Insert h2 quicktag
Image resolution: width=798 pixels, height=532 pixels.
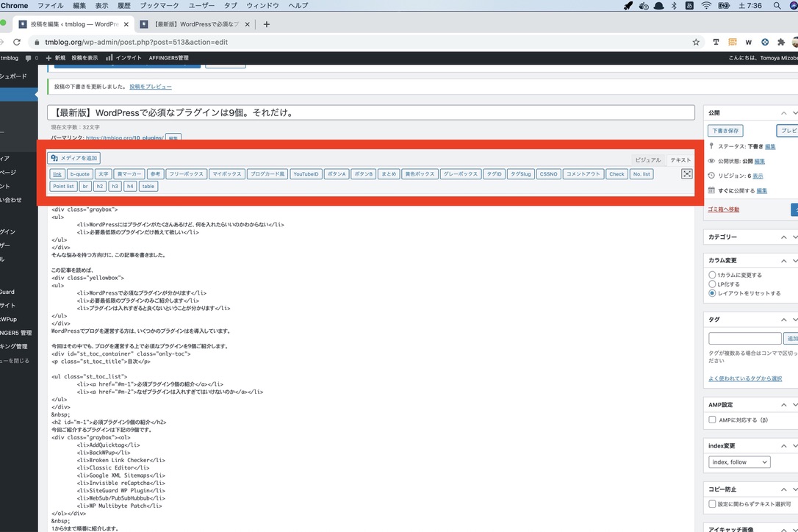(100, 187)
